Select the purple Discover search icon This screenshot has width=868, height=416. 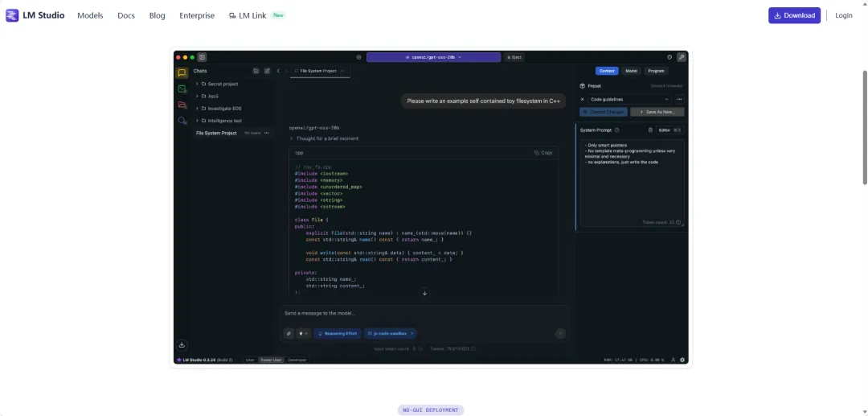[182, 120]
